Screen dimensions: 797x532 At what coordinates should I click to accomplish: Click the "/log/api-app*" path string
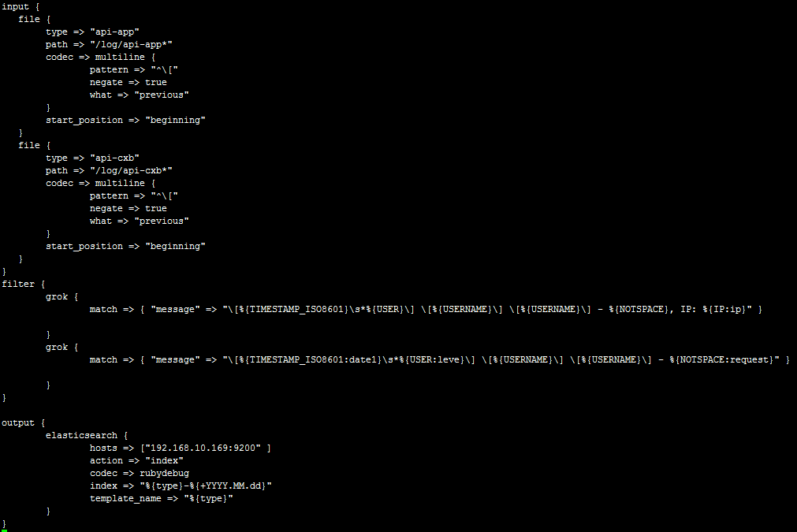[131, 45]
